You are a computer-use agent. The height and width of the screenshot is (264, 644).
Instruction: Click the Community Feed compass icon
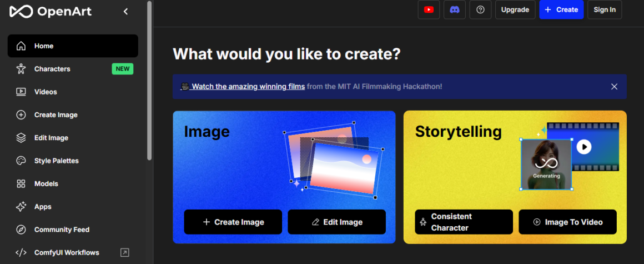pyautogui.click(x=21, y=230)
